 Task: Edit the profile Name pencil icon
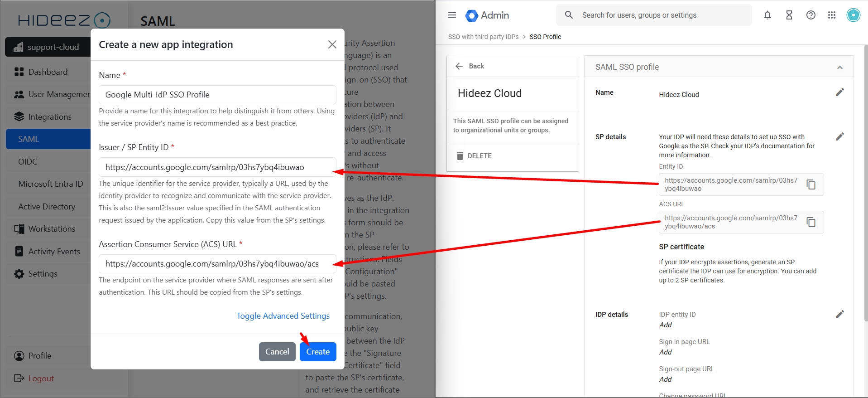tap(840, 92)
